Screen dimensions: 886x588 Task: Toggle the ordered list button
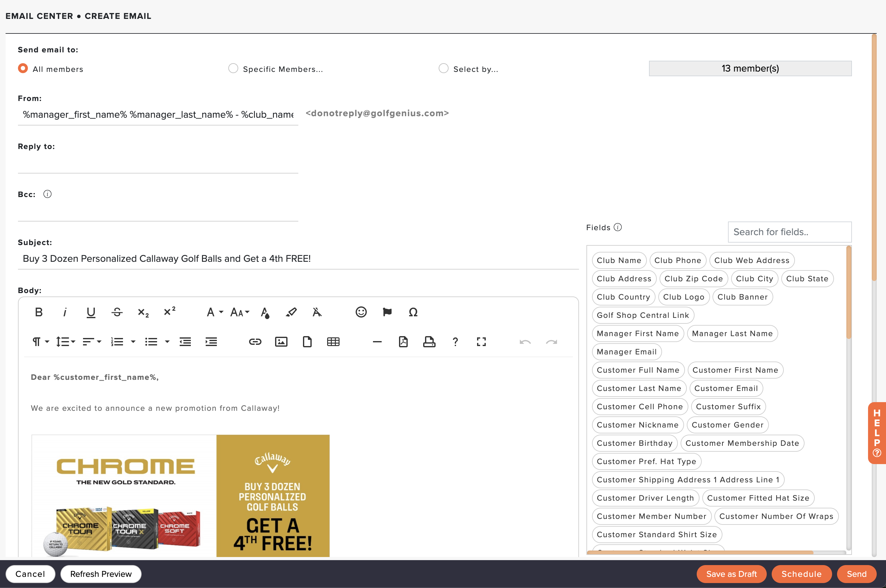117,342
